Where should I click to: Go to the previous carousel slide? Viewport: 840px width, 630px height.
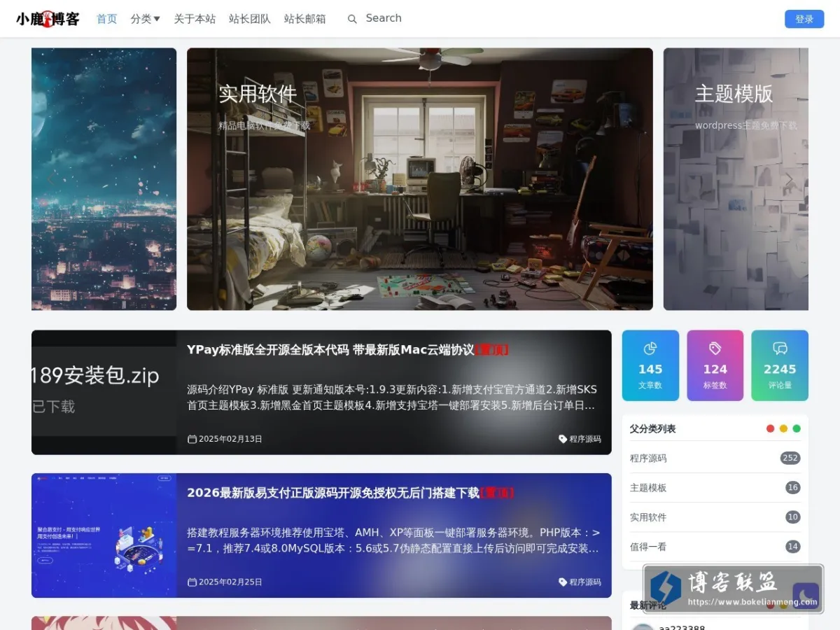[x=50, y=179]
